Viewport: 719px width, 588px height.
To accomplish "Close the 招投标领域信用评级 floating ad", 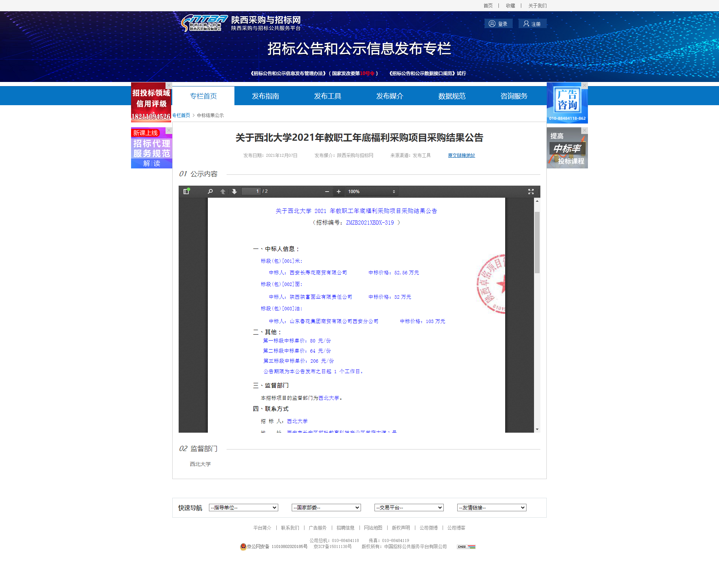I will pos(169,85).
